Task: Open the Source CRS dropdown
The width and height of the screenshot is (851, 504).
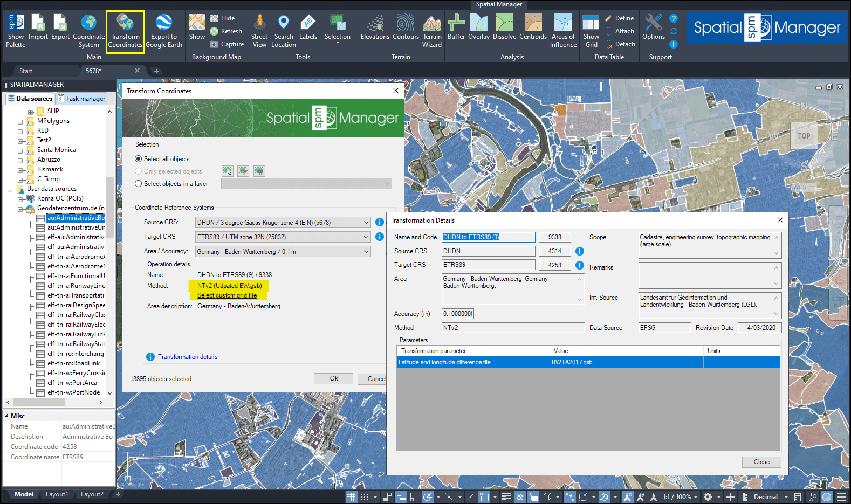Action: point(366,223)
